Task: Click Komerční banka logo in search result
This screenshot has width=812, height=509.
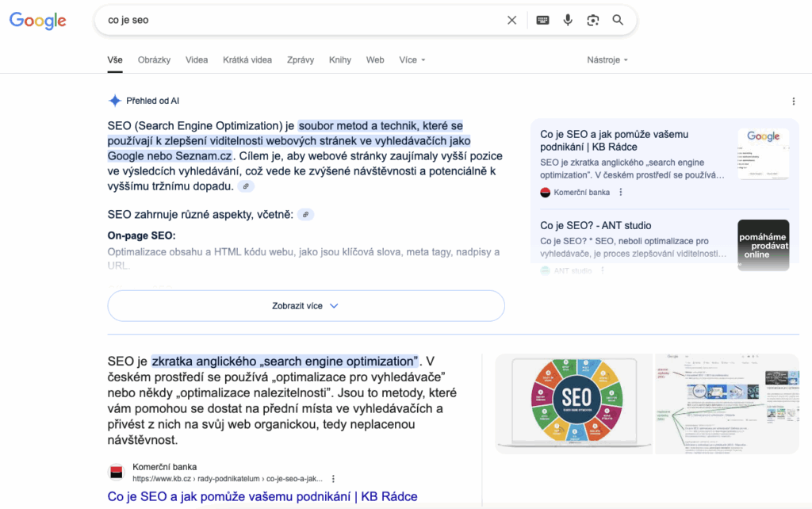Action: tap(117, 473)
